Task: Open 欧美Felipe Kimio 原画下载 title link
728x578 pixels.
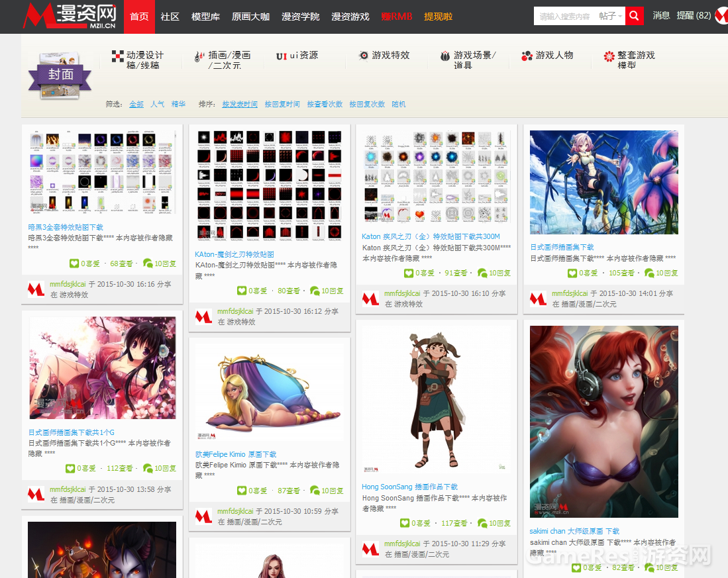Action: pyautogui.click(x=236, y=454)
